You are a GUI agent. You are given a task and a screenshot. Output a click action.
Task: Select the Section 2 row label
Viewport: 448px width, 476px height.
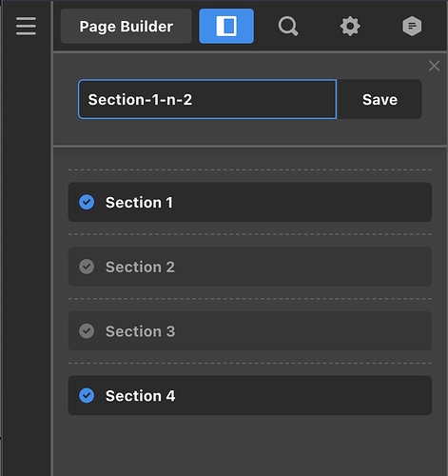pyautogui.click(x=140, y=267)
